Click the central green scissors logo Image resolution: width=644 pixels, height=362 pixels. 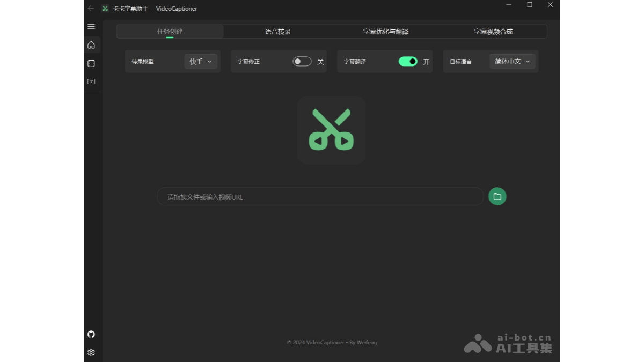click(331, 130)
